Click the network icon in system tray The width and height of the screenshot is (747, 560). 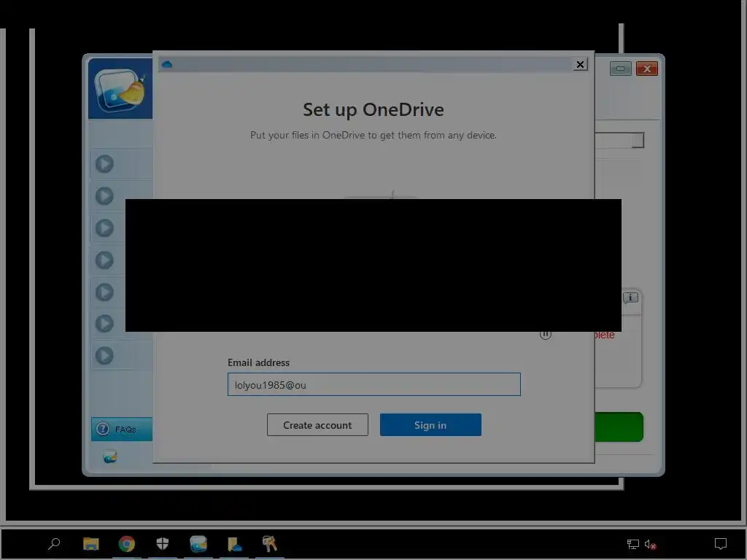(632, 544)
